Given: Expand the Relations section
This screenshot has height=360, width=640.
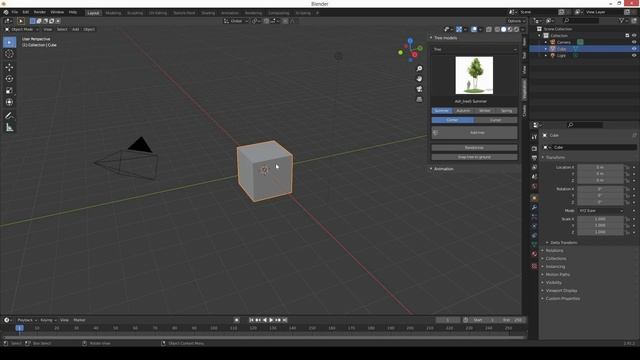Looking at the screenshot, I should (553, 251).
